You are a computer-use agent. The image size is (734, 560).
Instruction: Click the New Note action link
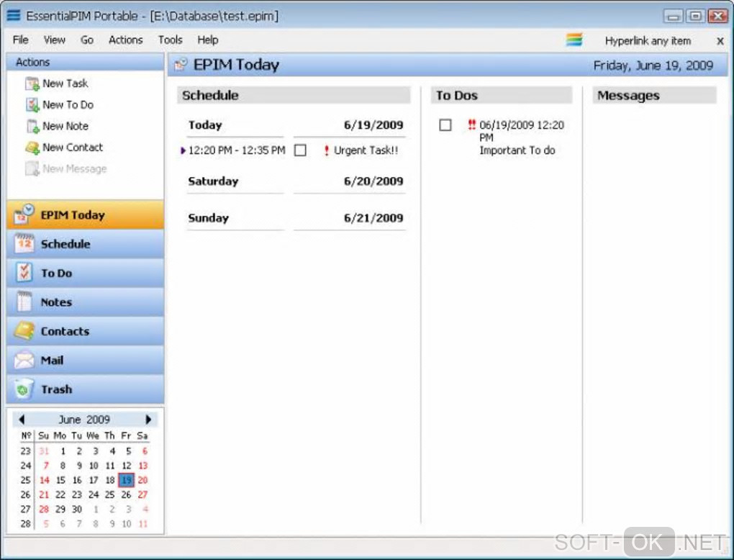coord(65,126)
